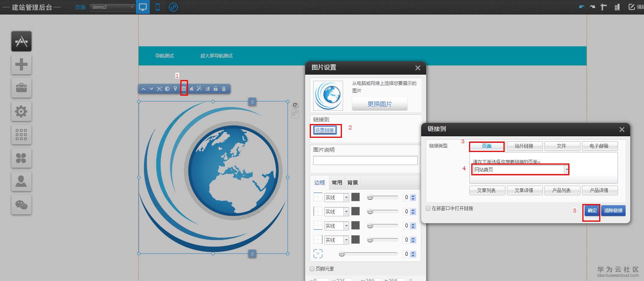Viewport: 644px width, 281px height.
Task: Click the 确定 confirm button
Action: pyautogui.click(x=592, y=211)
